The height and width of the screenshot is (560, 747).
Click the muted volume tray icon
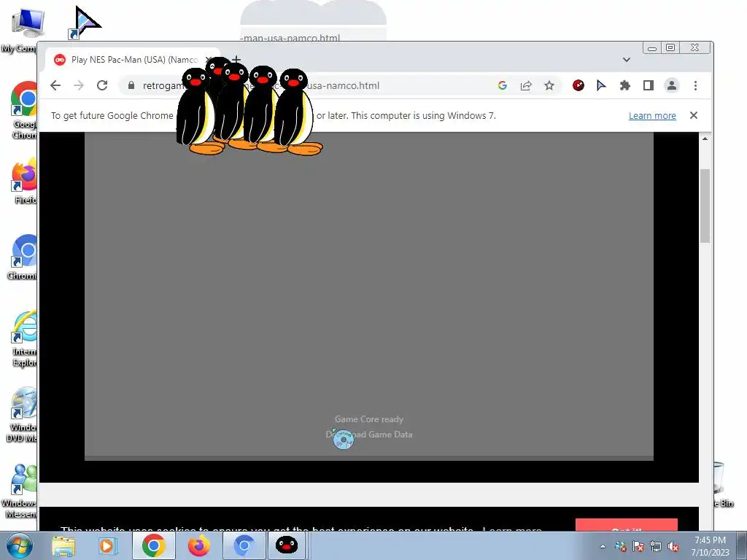pyautogui.click(x=673, y=546)
